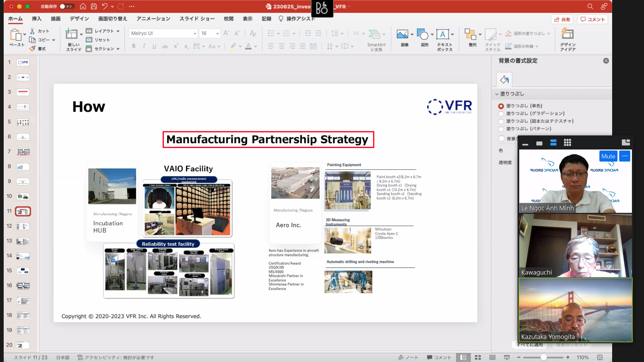The image size is (644, 362).
Task: Insert a text box
Action: (x=443, y=35)
